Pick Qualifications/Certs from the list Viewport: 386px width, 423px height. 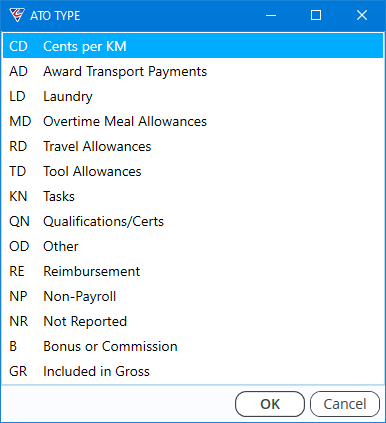(x=193, y=221)
